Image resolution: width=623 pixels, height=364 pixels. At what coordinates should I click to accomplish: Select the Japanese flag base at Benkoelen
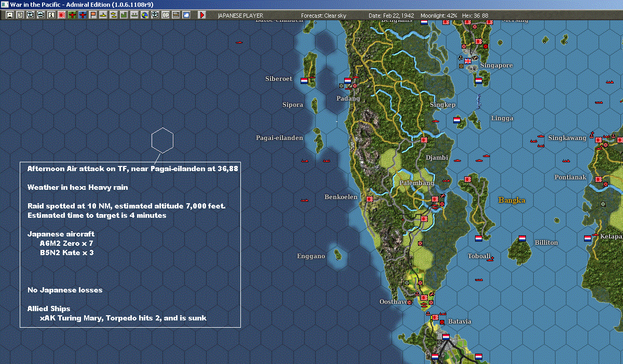point(370,199)
